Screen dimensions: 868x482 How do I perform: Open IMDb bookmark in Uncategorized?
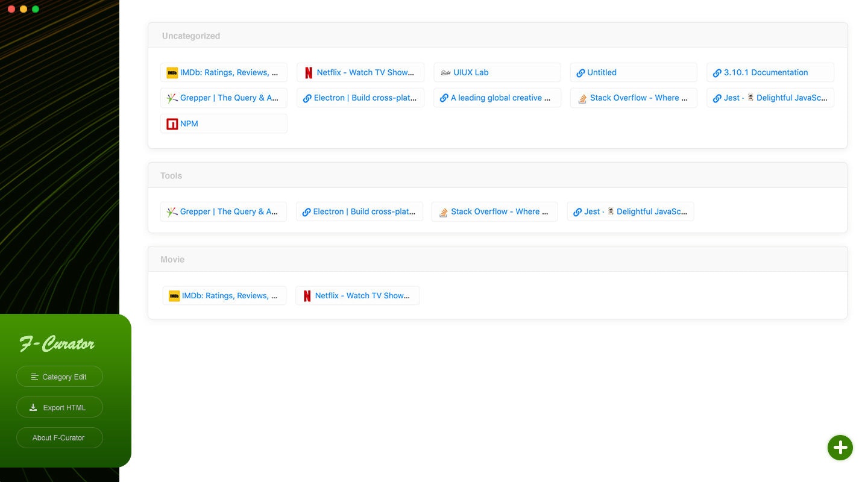pyautogui.click(x=224, y=72)
